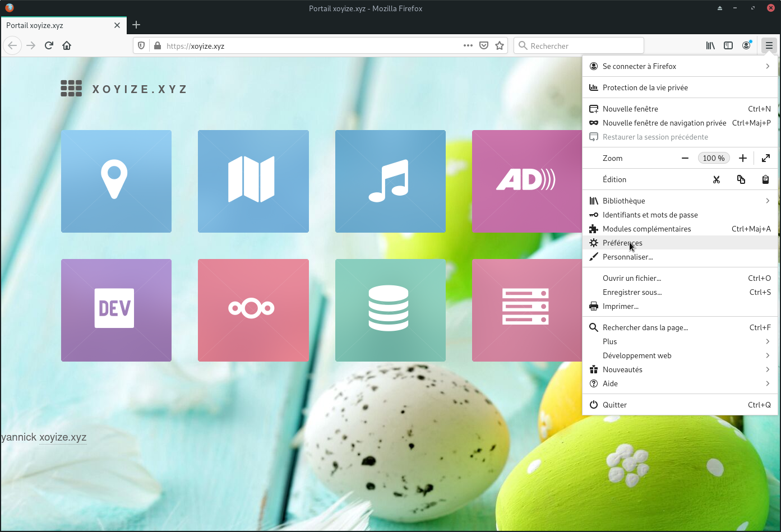Select Nouvelle fenêtre de navigation privée
The height and width of the screenshot is (532, 781).
[664, 123]
